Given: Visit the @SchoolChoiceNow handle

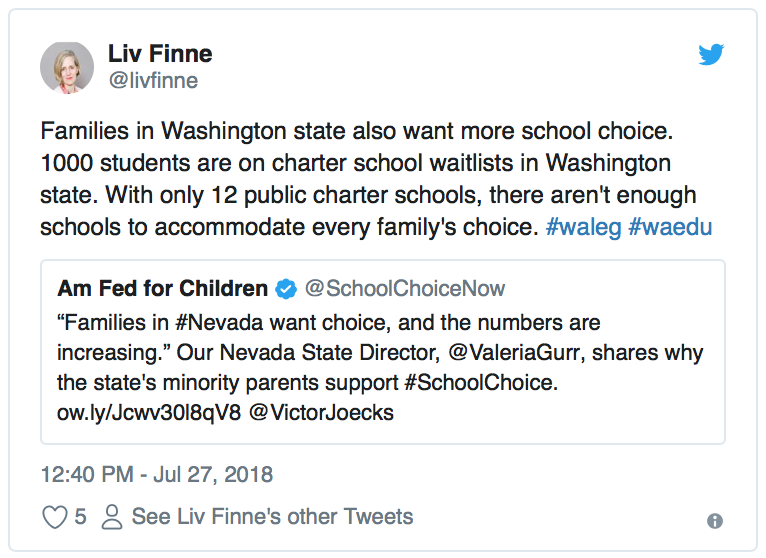Looking at the screenshot, I should point(405,288).
